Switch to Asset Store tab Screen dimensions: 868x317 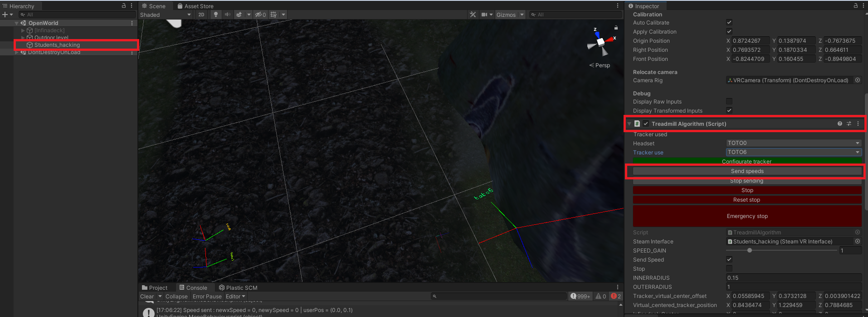[x=195, y=6]
